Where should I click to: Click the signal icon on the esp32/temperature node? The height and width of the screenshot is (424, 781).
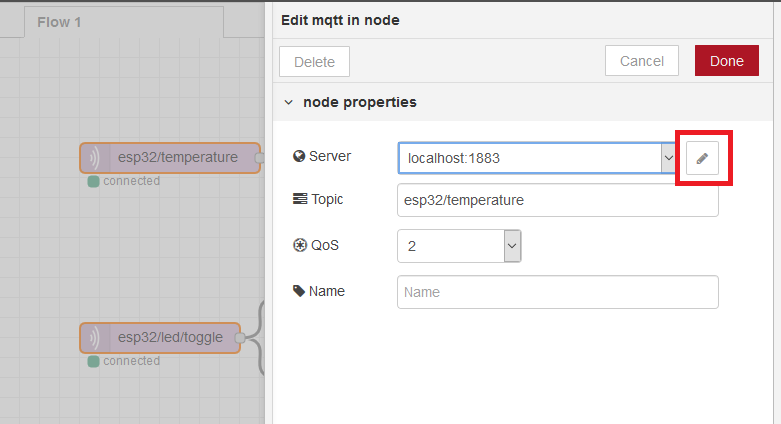coord(94,158)
